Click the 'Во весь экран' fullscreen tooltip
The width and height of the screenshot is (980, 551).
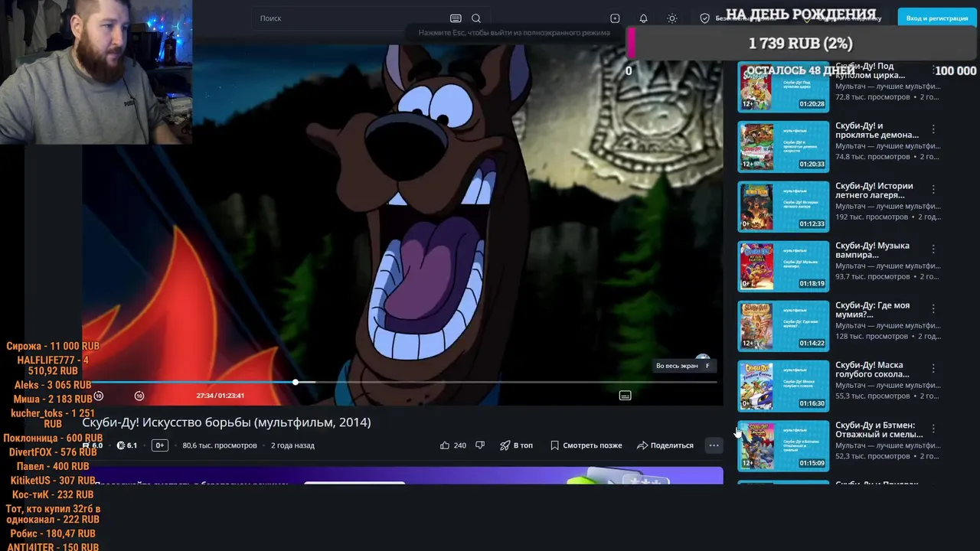683,366
